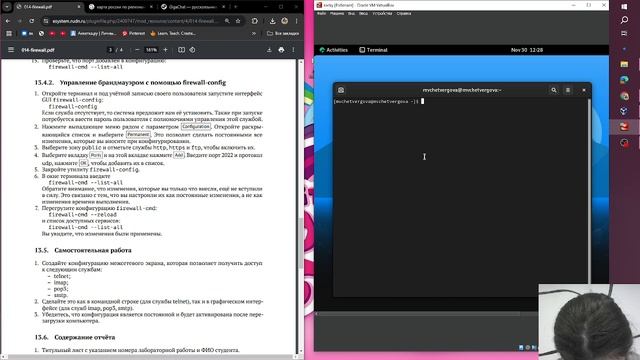Show more bookmarks with the chevron

click(x=254, y=33)
